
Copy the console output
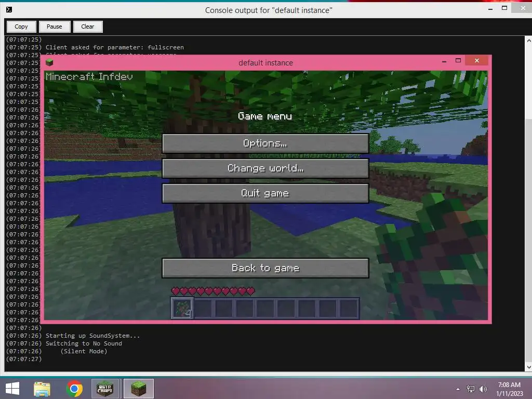tap(21, 26)
